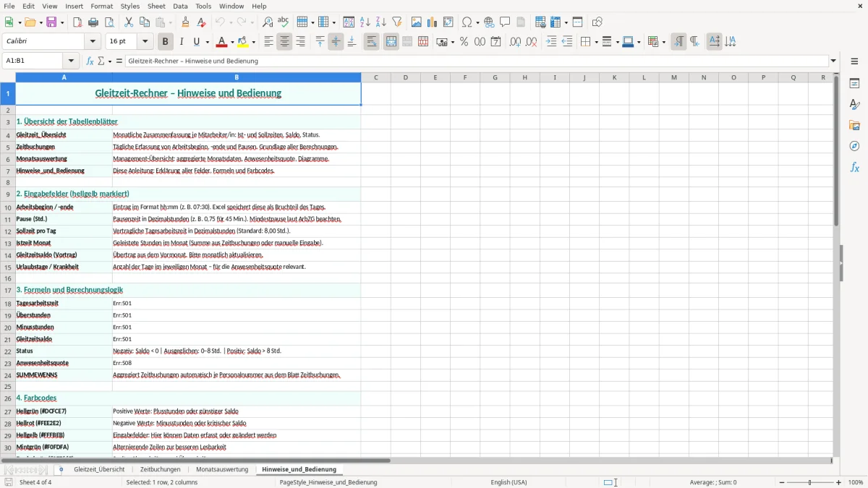Toggle Italic formatting
The height and width of the screenshot is (488, 868).
[x=182, y=42]
